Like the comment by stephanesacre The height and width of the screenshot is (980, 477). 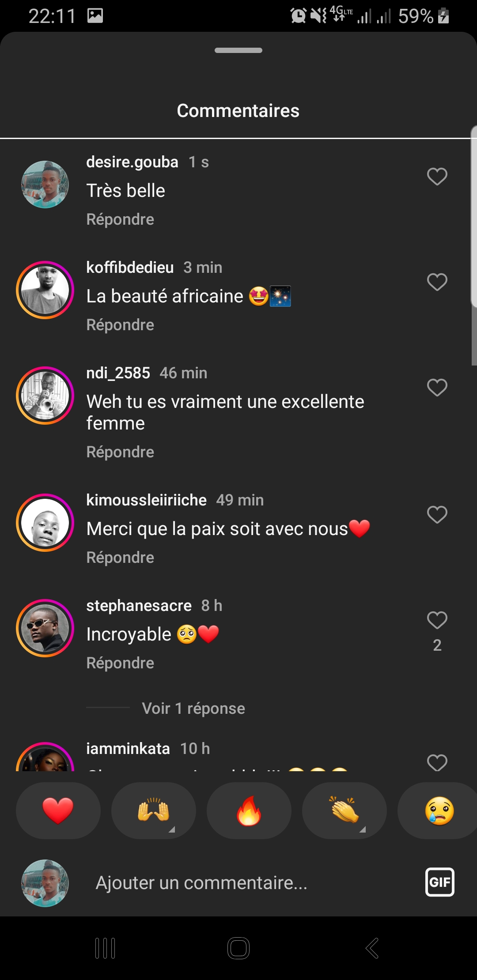click(x=437, y=620)
